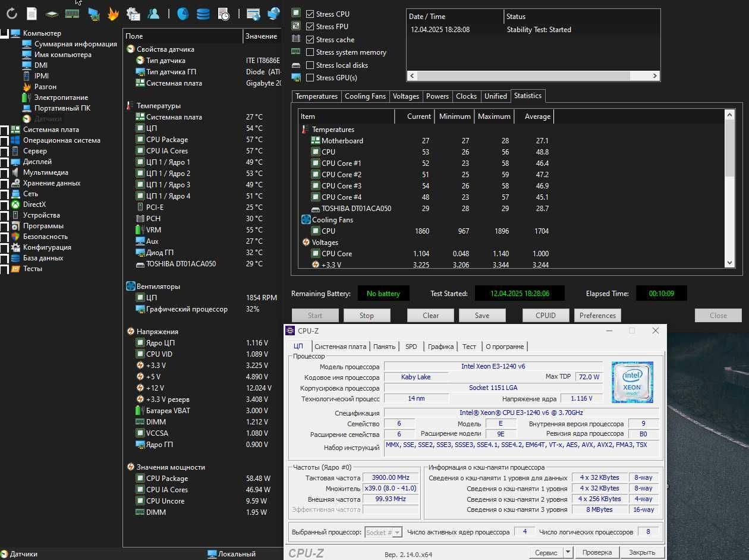Open the gear checklist icon in toolbar
This screenshot has height=560, width=749.
pos(133,13)
